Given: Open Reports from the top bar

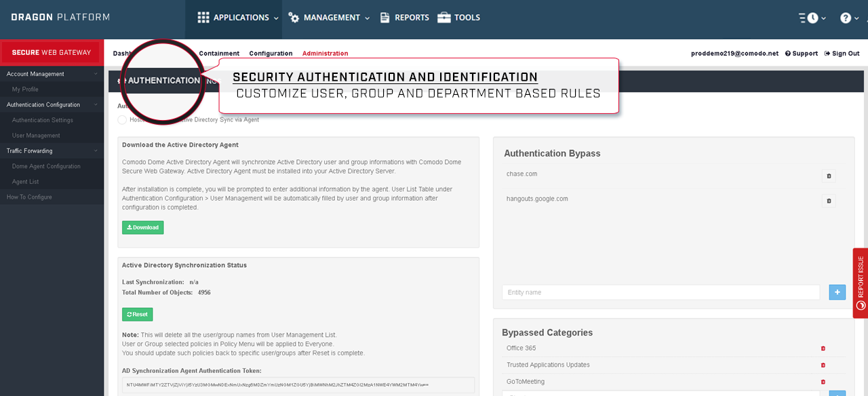Looking at the screenshot, I should [405, 18].
